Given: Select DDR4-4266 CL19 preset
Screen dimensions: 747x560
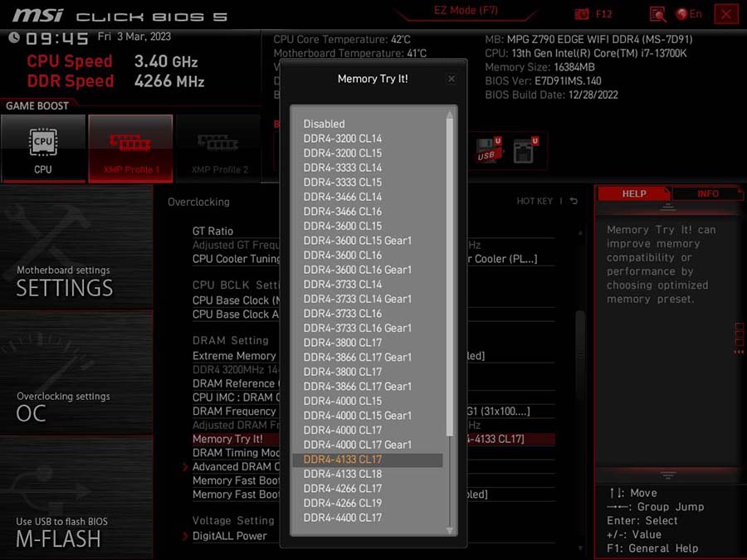Looking at the screenshot, I should [343, 504].
